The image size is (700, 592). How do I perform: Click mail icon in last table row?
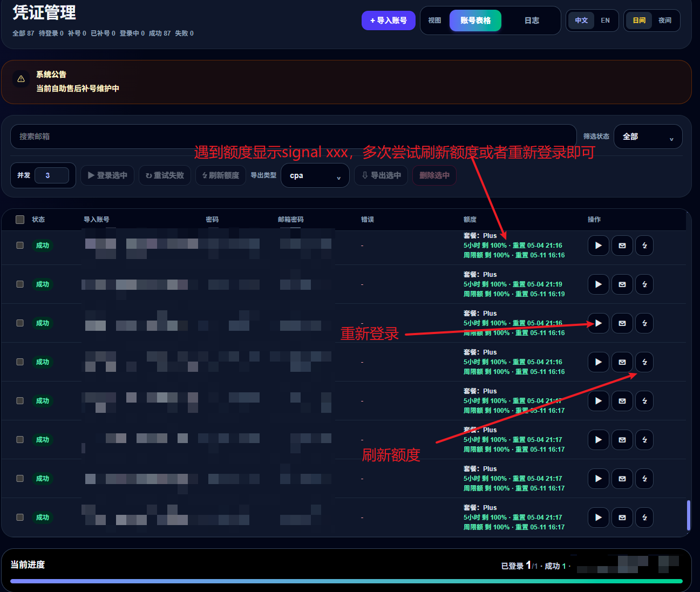622,518
